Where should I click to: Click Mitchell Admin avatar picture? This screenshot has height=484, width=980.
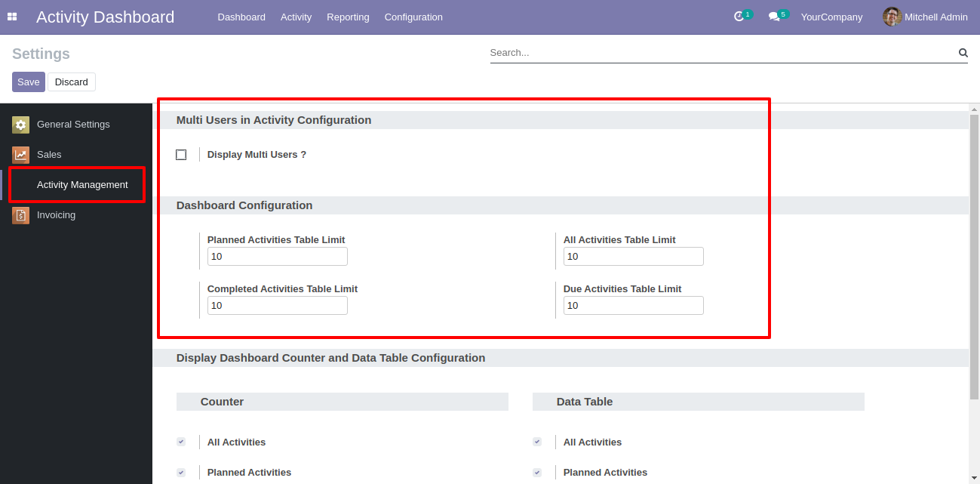[892, 17]
